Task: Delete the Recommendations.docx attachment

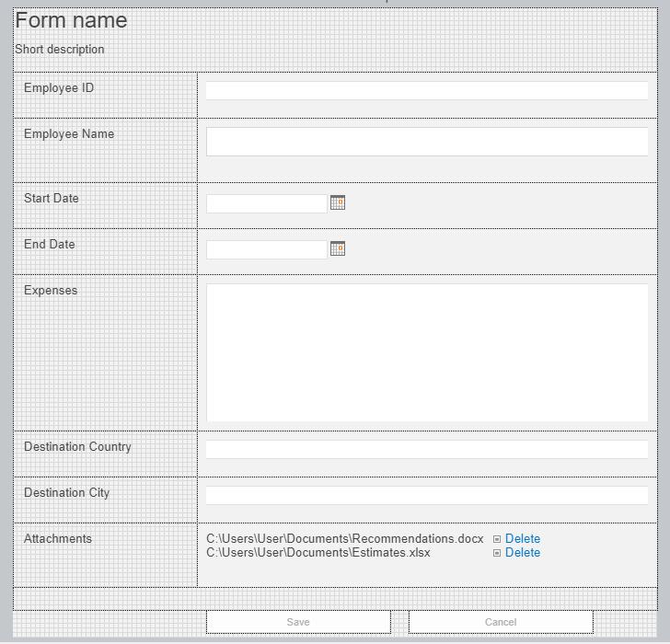Action: 522,538
